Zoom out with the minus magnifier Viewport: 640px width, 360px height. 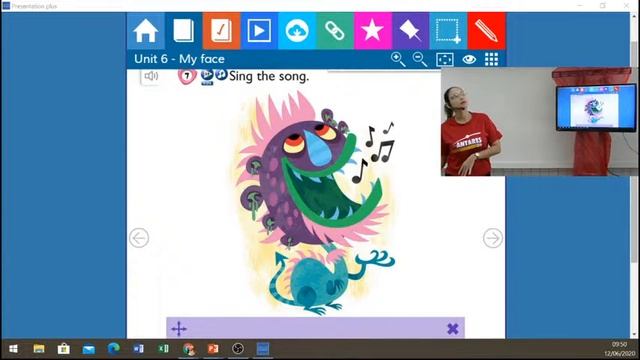tap(420, 60)
